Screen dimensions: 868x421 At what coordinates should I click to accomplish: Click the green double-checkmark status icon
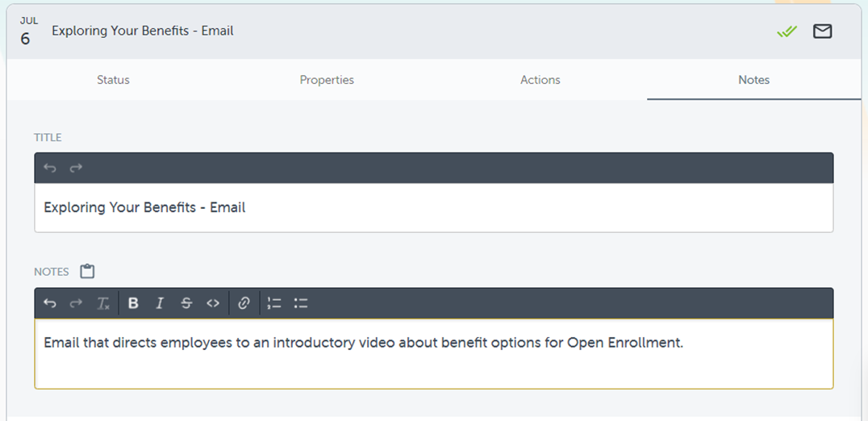coord(787,31)
